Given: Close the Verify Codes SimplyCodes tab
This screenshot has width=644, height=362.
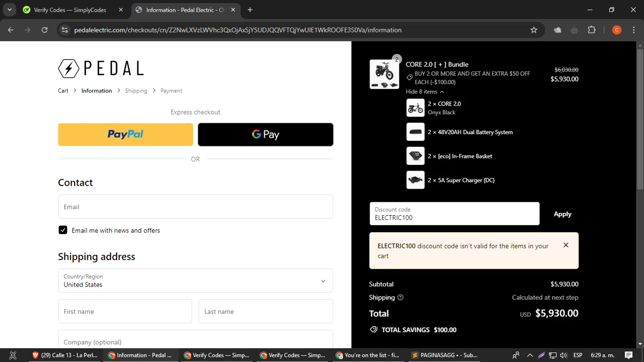Looking at the screenshot, I should (x=121, y=10).
